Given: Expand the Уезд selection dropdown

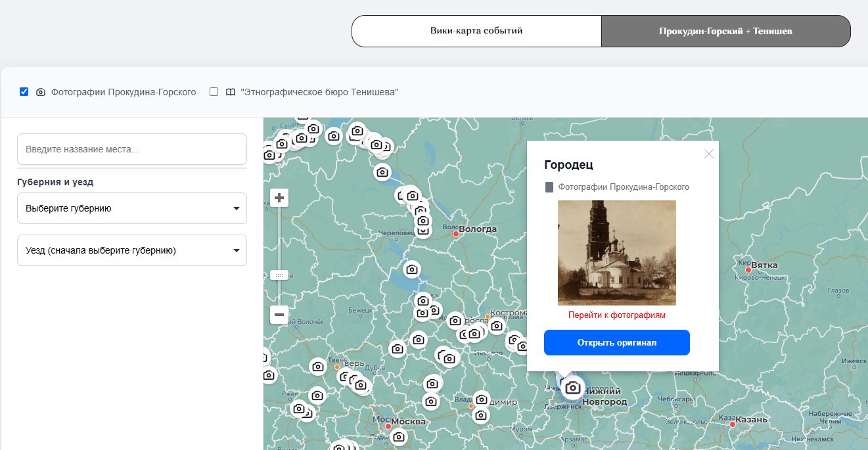Looking at the screenshot, I should tap(131, 250).
